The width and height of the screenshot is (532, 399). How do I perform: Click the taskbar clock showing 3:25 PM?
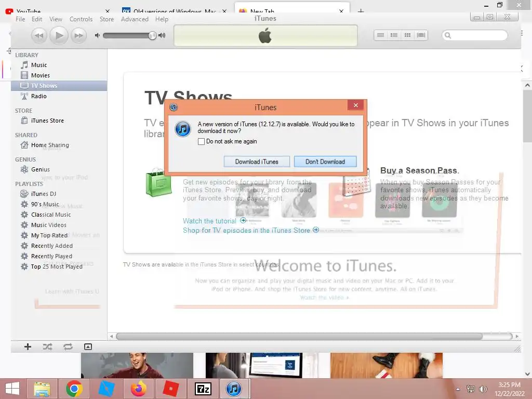509,389
